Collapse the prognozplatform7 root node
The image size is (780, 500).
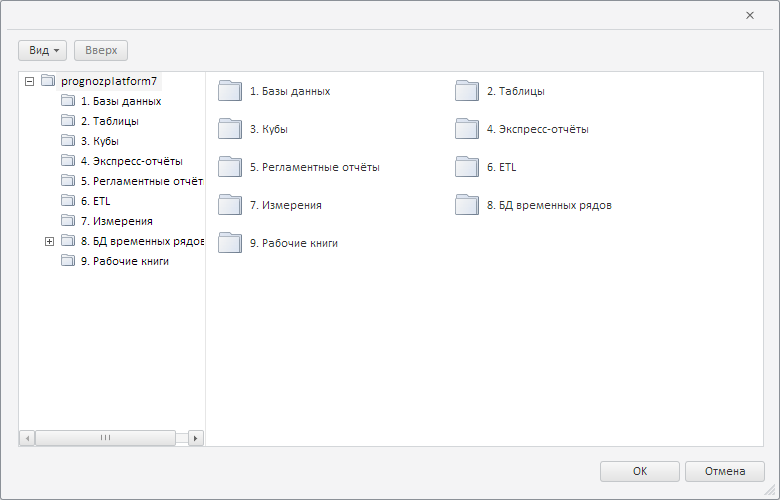click(30, 81)
